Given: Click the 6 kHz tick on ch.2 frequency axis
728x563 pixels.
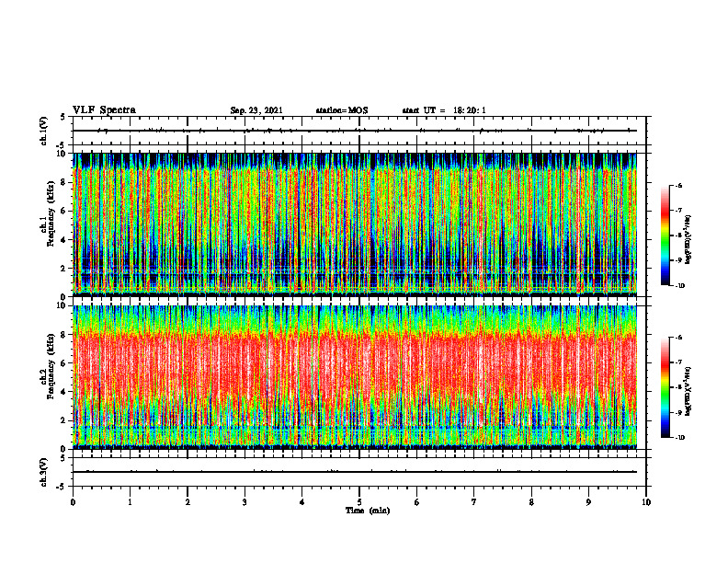Looking at the screenshot, I should coord(64,363).
